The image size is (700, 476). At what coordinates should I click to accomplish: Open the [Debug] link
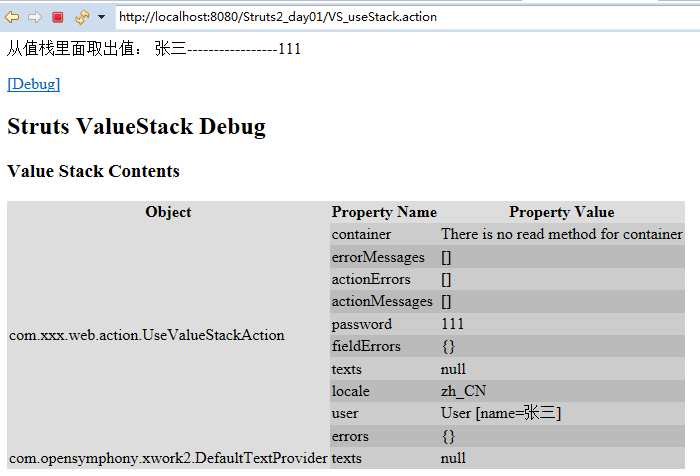tap(33, 84)
